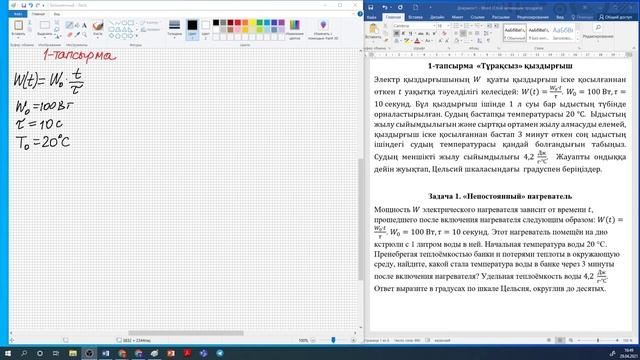Click the Word zoom slider
The height and width of the screenshot is (360, 640).
(598, 340)
